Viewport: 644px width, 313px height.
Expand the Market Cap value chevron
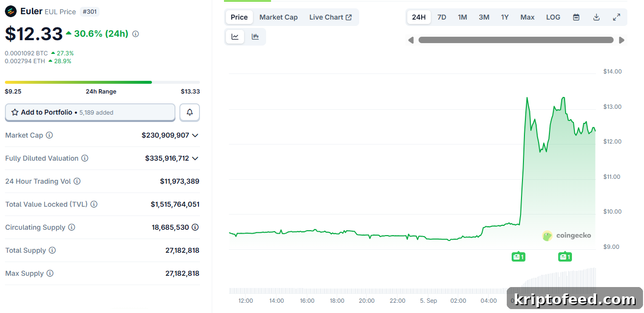click(195, 135)
